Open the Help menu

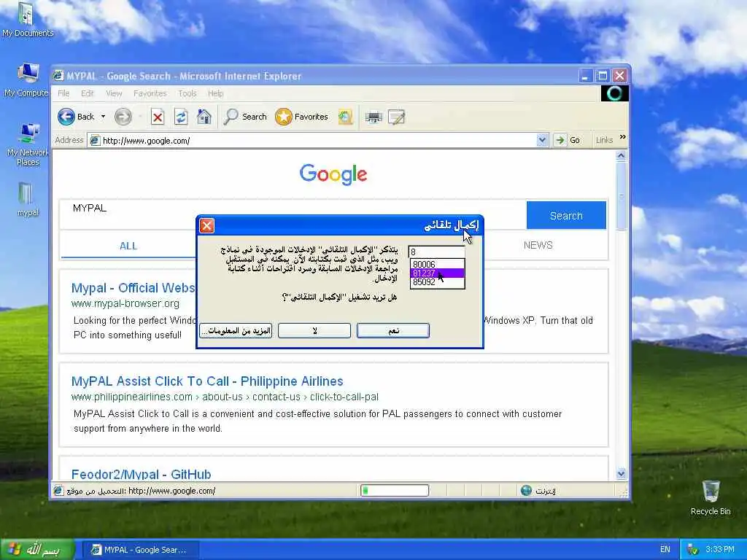(215, 93)
